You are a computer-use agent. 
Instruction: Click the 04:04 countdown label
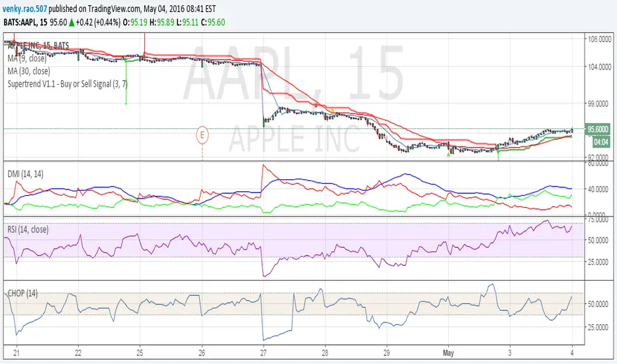(601, 142)
